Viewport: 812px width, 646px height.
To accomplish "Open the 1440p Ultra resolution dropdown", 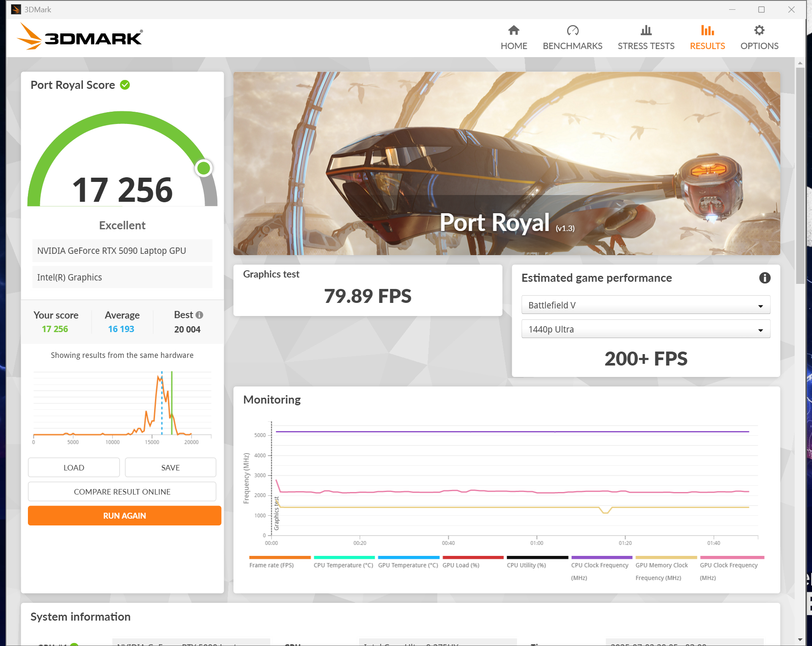I will point(645,329).
